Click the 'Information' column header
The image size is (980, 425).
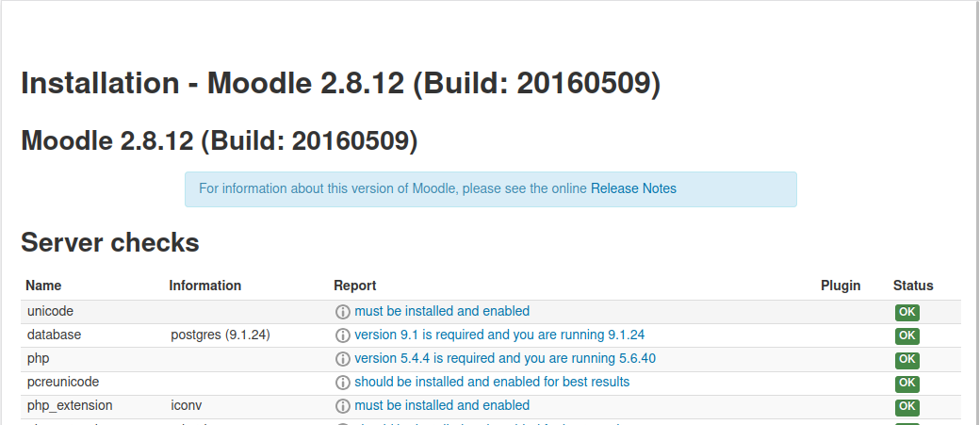(x=205, y=286)
